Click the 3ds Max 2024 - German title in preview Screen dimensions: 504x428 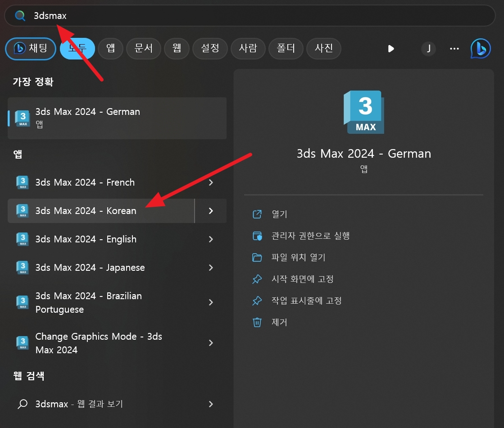[x=364, y=154]
